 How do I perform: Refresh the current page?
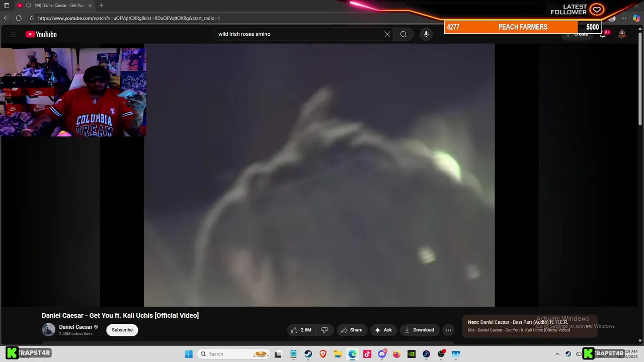[x=19, y=18]
